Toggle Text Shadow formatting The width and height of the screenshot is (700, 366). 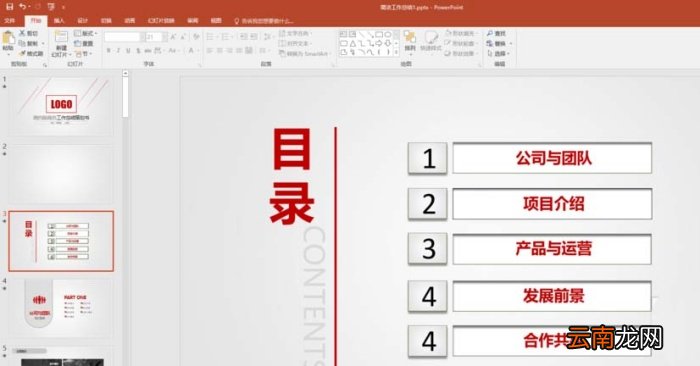coord(138,51)
